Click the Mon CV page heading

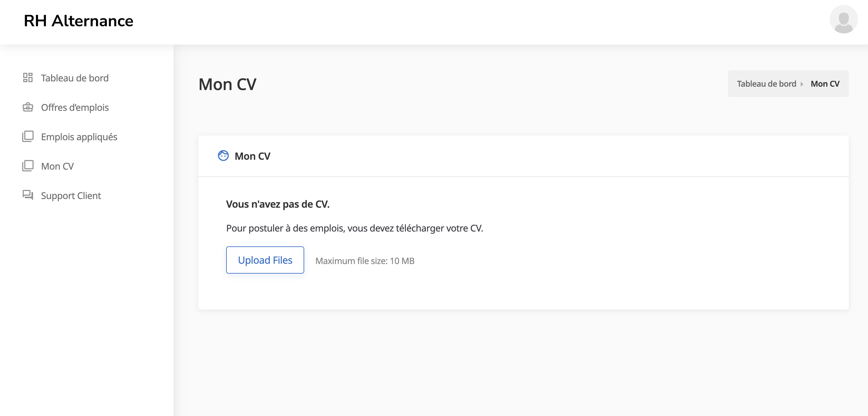pos(227,84)
